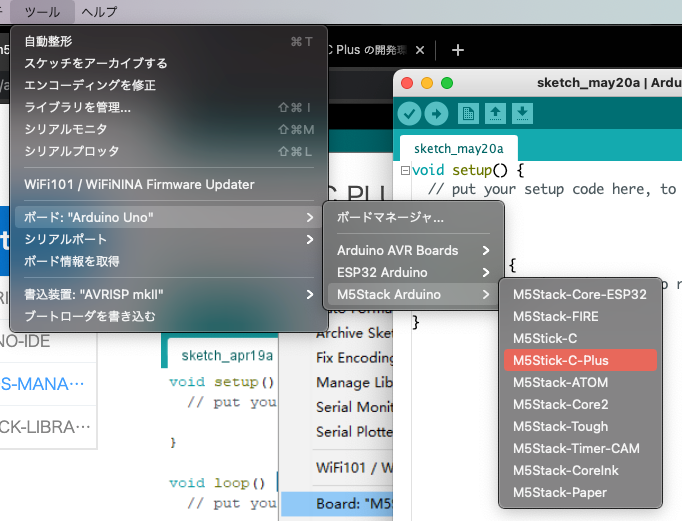Select ブートローダを書き込む menu item

[x=169, y=316]
